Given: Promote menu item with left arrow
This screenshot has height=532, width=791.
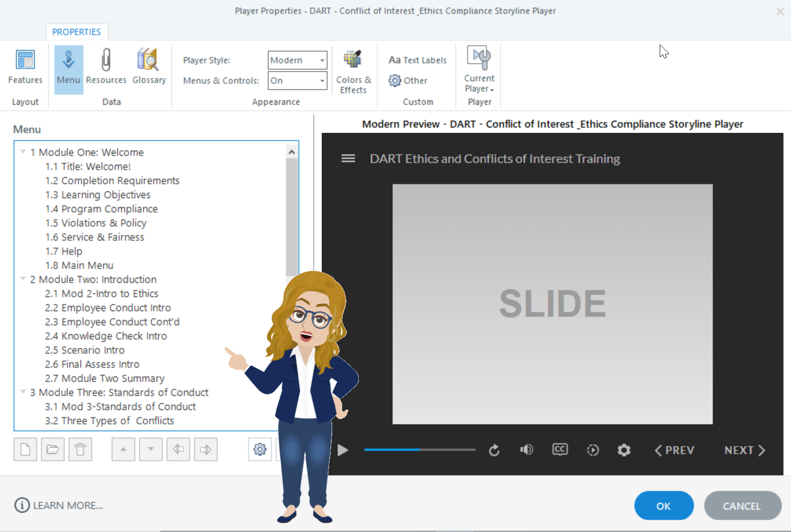Looking at the screenshot, I should pyautogui.click(x=178, y=449).
